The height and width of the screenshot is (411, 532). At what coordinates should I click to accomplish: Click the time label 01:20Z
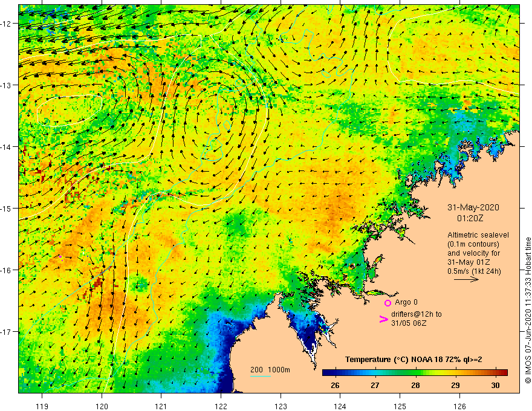(x=470, y=218)
